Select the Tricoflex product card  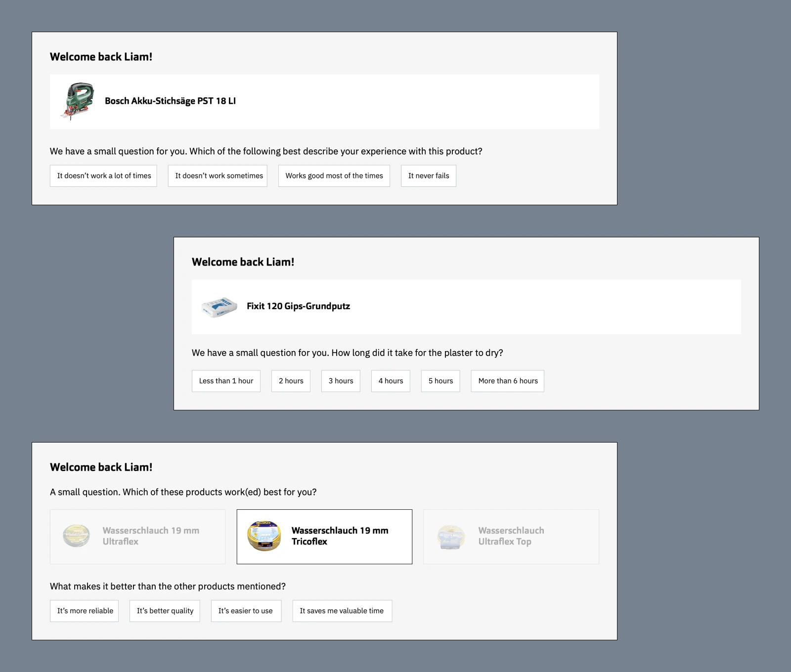click(324, 536)
